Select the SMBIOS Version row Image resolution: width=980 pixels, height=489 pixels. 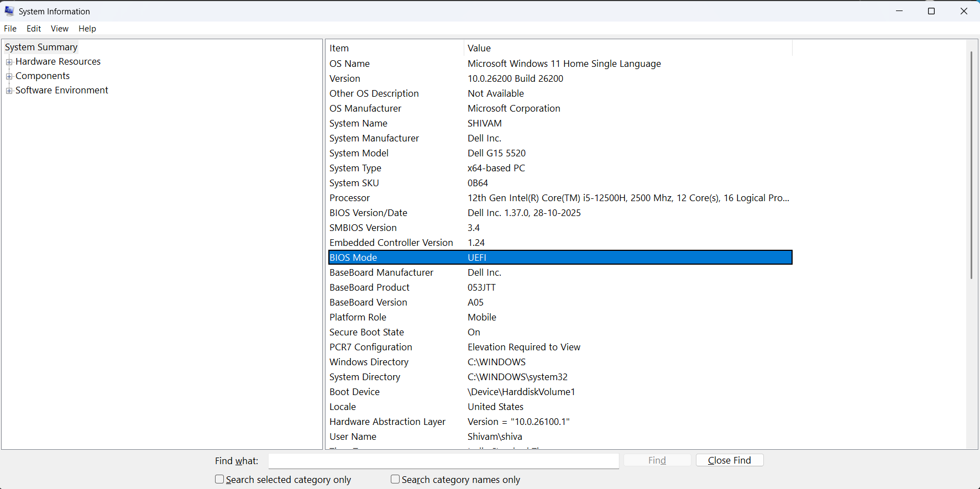pyautogui.click(x=560, y=228)
